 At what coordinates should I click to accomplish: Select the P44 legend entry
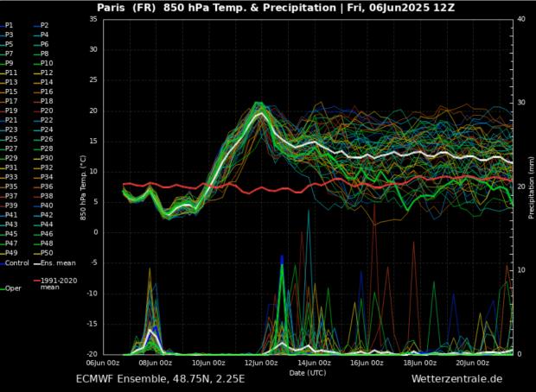coord(47,224)
